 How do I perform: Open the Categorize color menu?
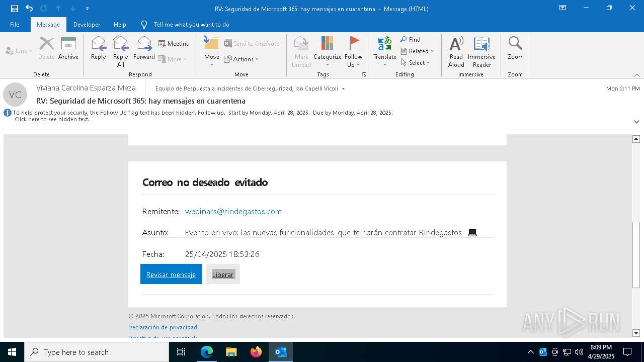(328, 51)
